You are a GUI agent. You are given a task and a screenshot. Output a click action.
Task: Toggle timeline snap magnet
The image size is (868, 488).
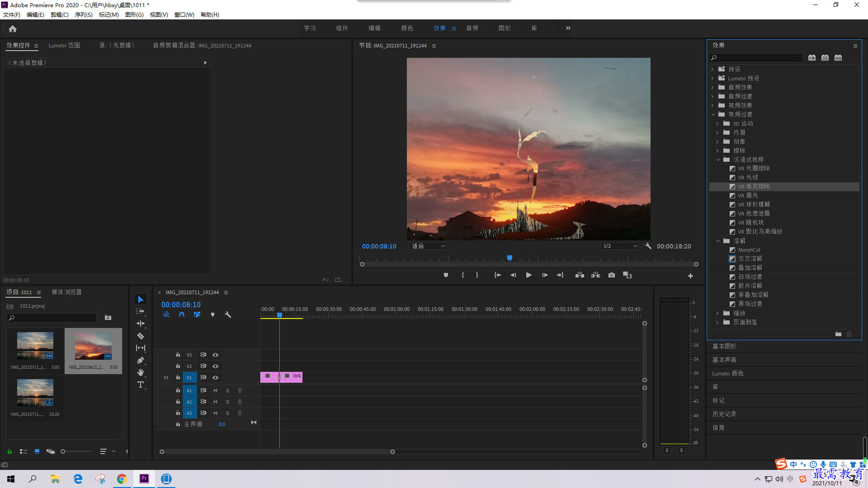(x=182, y=314)
